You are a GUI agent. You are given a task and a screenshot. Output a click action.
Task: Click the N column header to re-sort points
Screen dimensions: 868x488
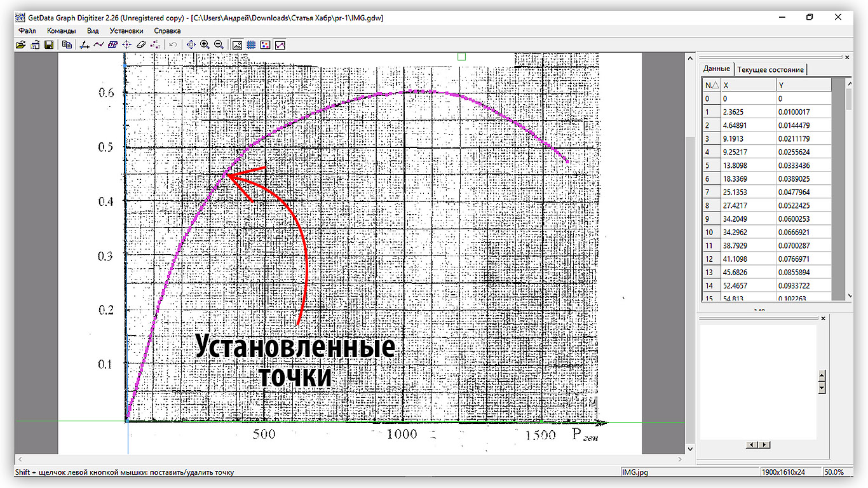711,84
